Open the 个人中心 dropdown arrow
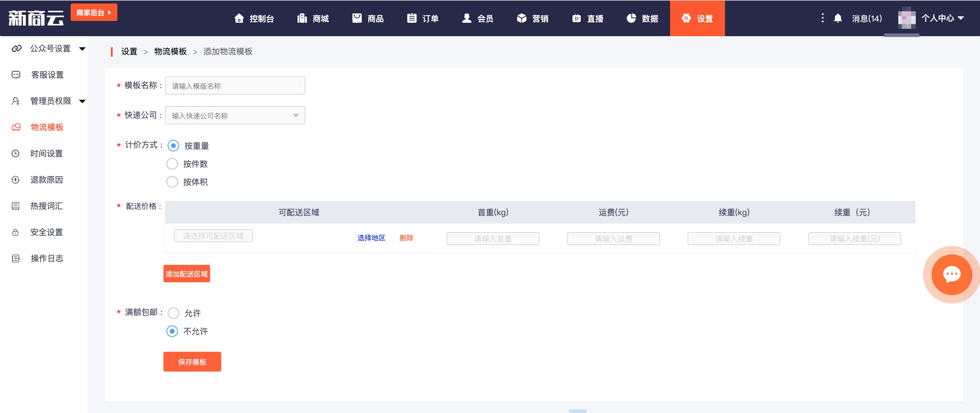The image size is (980, 413). [961, 18]
